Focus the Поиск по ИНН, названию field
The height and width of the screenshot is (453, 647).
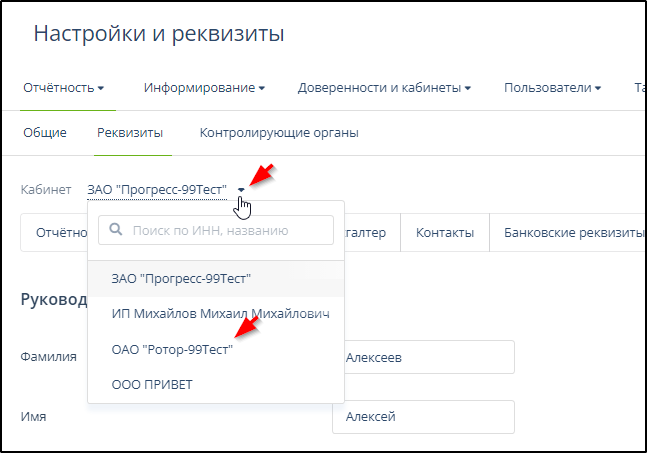[x=225, y=230]
